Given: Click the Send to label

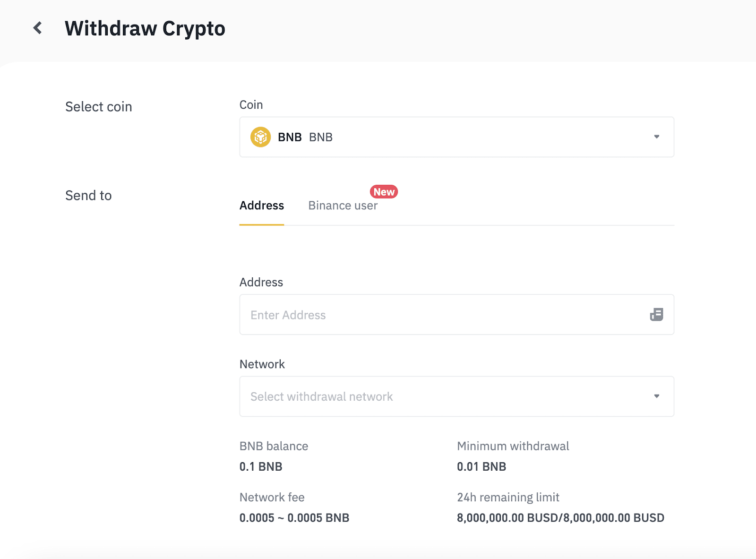Looking at the screenshot, I should click(x=88, y=196).
